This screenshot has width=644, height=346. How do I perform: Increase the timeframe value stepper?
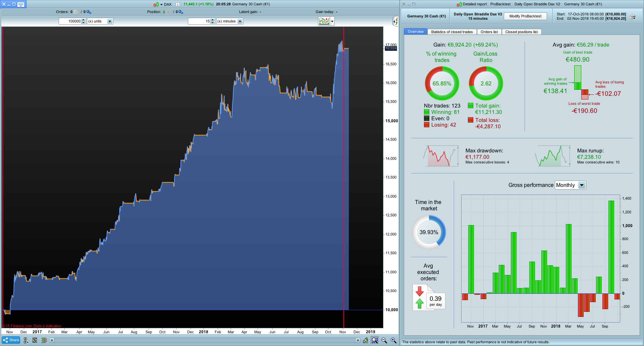coord(212,20)
